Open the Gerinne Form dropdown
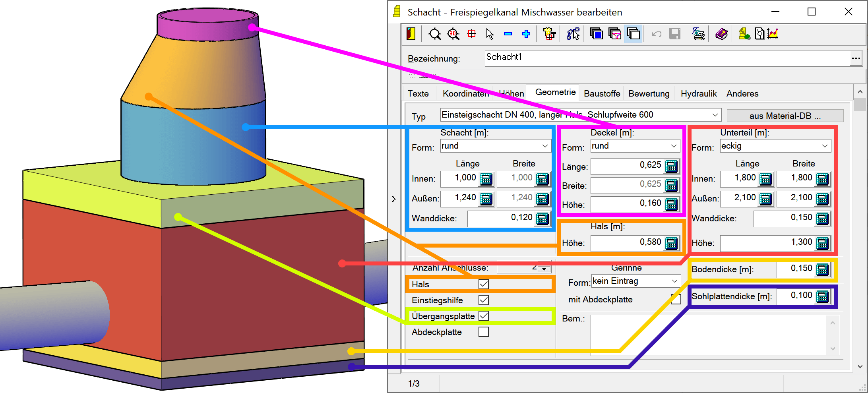 (674, 281)
